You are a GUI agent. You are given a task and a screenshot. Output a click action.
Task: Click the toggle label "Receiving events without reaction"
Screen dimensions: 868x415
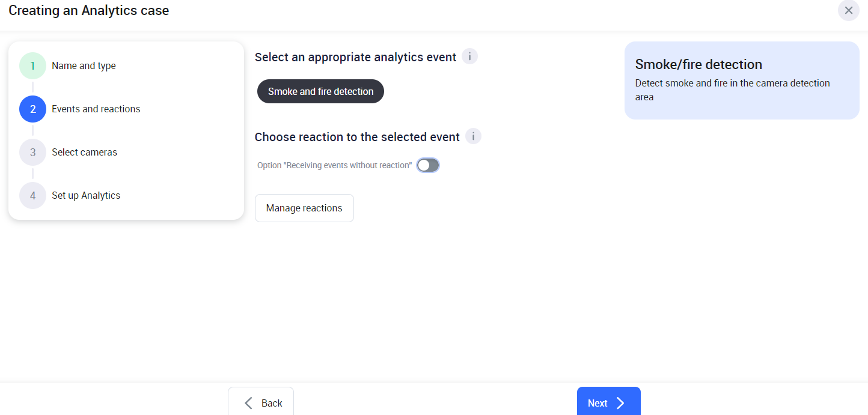point(334,165)
